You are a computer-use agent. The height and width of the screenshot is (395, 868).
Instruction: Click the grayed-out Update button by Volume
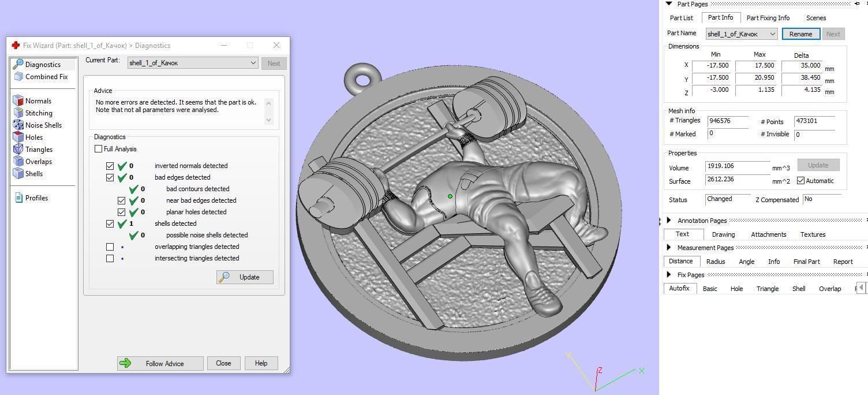[818, 165]
